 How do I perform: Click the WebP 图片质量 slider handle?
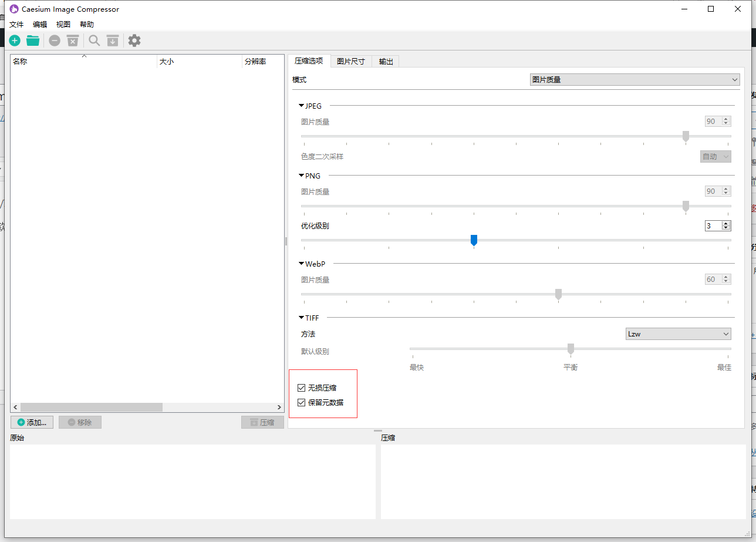[558, 294]
